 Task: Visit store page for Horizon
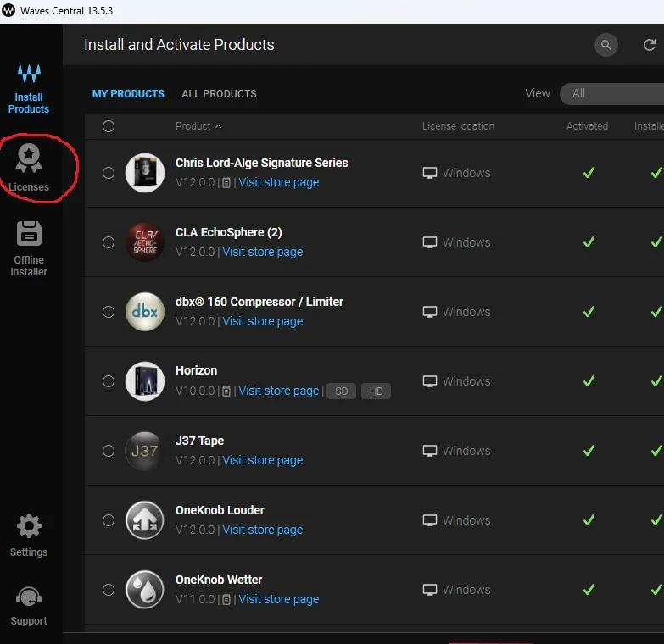279,391
